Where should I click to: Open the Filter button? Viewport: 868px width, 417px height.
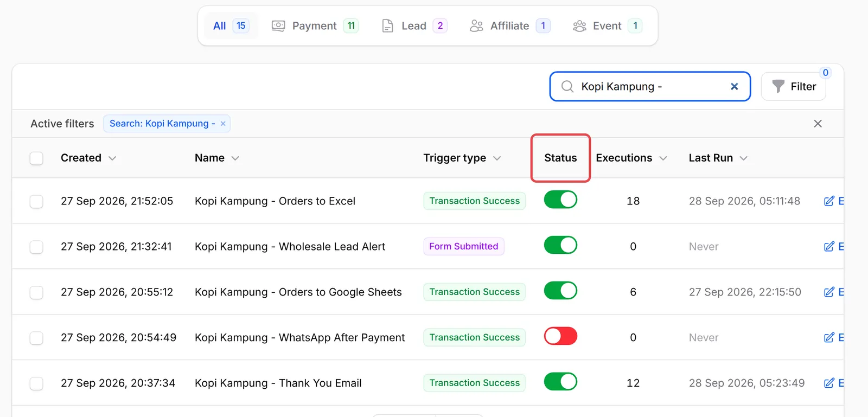click(x=794, y=87)
